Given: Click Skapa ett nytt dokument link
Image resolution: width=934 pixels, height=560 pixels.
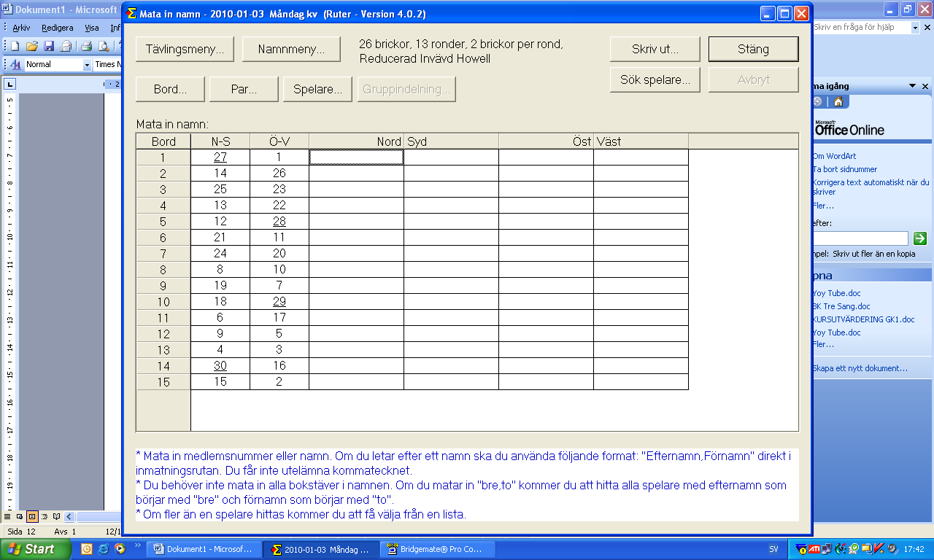Looking at the screenshot, I should pos(860,368).
